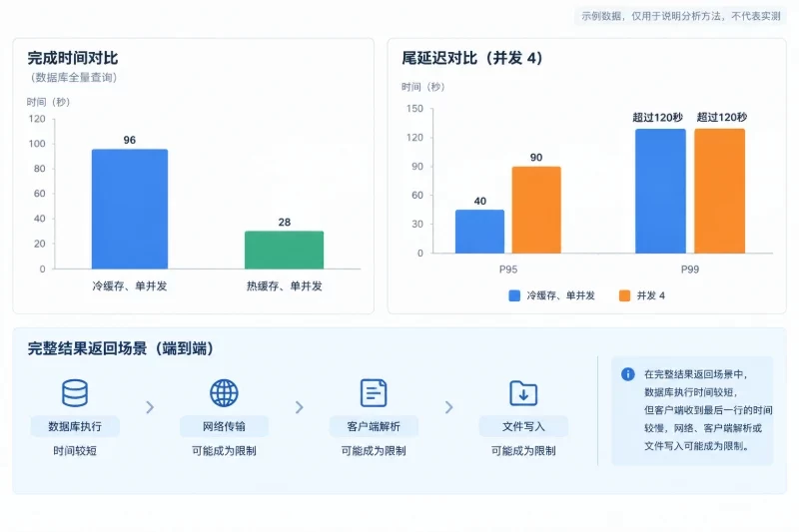Click the 热缓存、单并发 axis label
Image resolution: width=799 pixels, height=532 pixels.
point(285,286)
